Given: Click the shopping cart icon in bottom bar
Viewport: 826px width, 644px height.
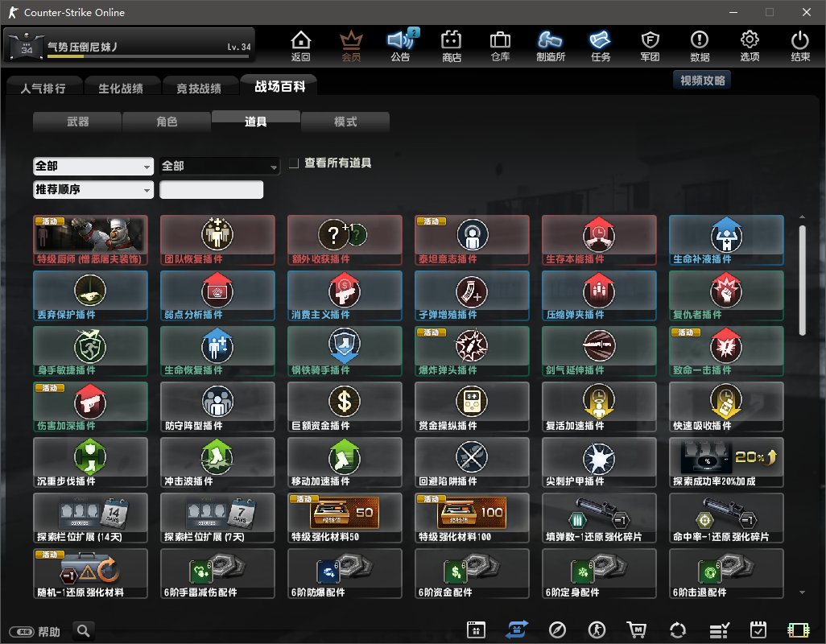Looking at the screenshot, I should [x=636, y=630].
